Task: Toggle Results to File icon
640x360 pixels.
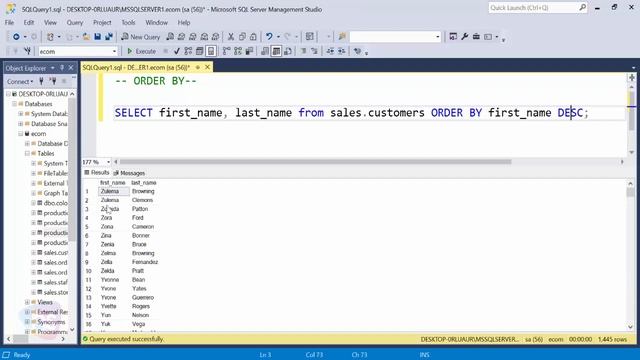Action: (288, 51)
